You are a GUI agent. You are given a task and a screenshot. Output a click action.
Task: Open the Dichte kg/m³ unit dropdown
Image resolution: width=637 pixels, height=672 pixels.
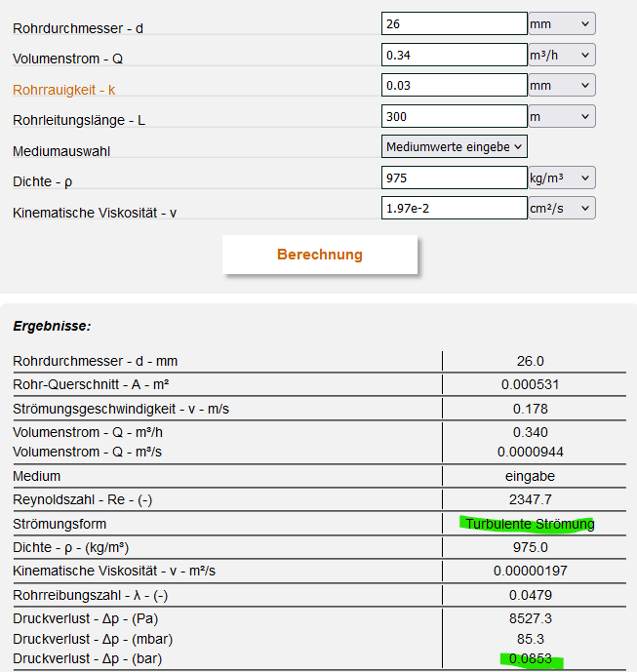[561, 178]
